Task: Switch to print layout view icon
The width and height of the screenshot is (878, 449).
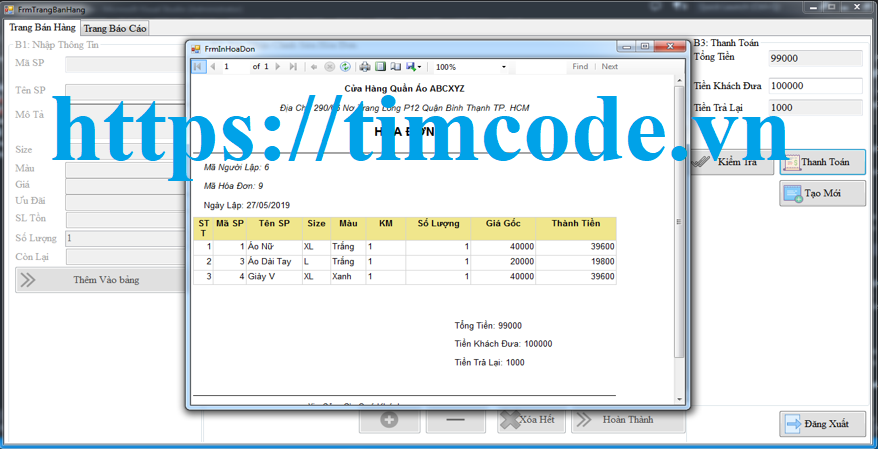Action: point(380,67)
